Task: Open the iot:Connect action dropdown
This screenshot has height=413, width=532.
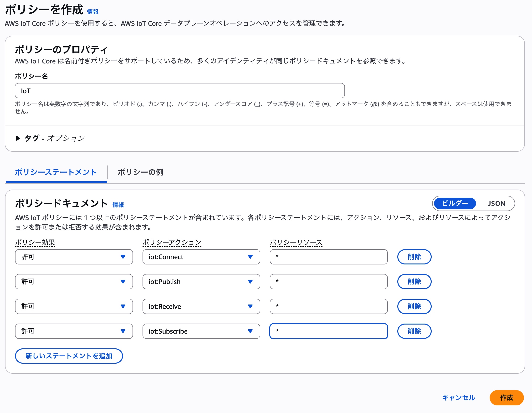Action: [x=201, y=257]
